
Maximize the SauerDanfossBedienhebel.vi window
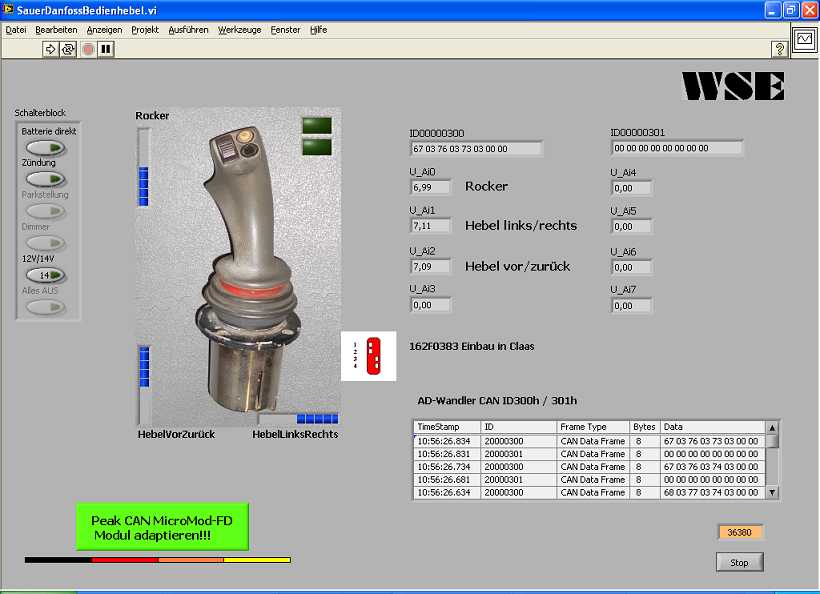point(791,10)
